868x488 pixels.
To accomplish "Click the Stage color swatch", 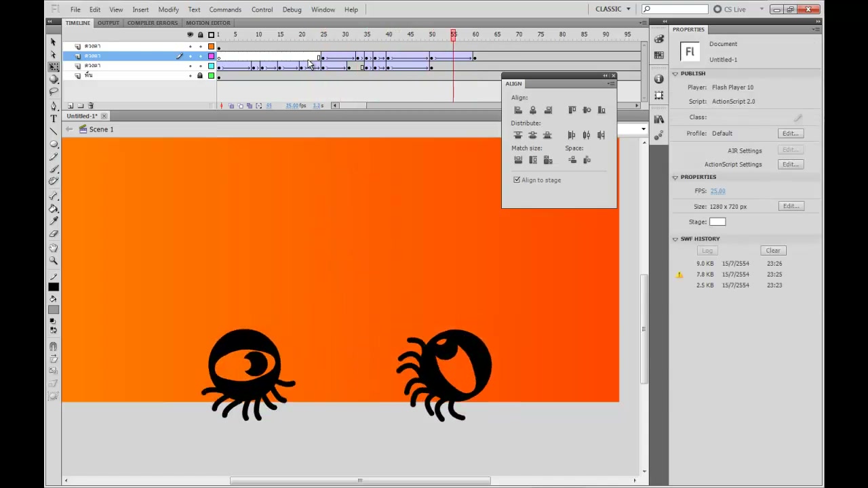I will tap(717, 222).
